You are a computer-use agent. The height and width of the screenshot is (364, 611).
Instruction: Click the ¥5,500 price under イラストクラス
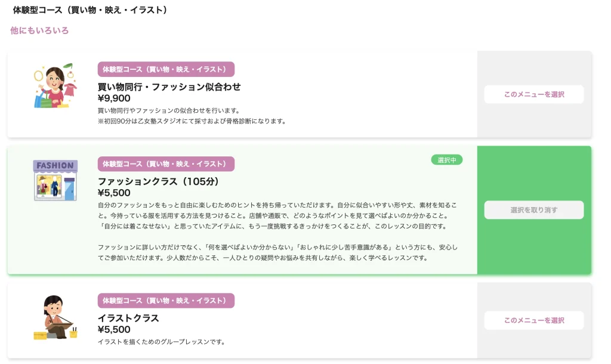(114, 330)
